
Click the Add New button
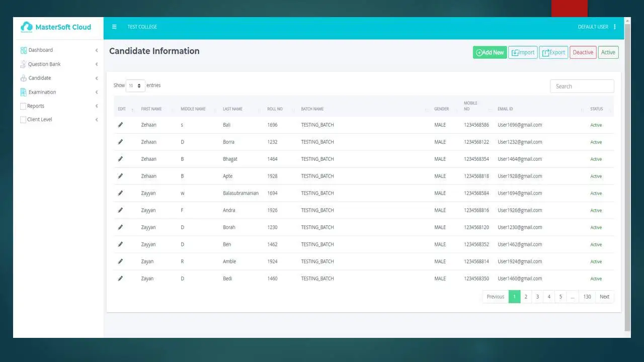coord(490,52)
